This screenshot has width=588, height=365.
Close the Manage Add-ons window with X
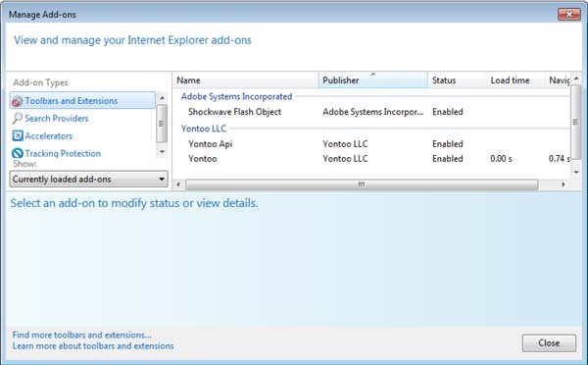[x=568, y=15]
